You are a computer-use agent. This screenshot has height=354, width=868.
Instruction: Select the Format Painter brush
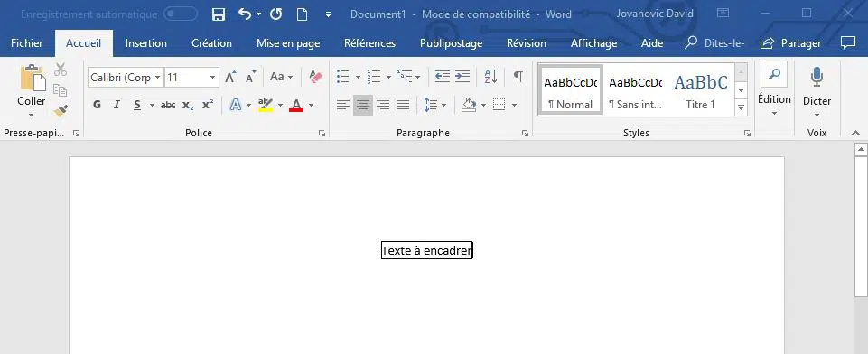(x=61, y=110)
